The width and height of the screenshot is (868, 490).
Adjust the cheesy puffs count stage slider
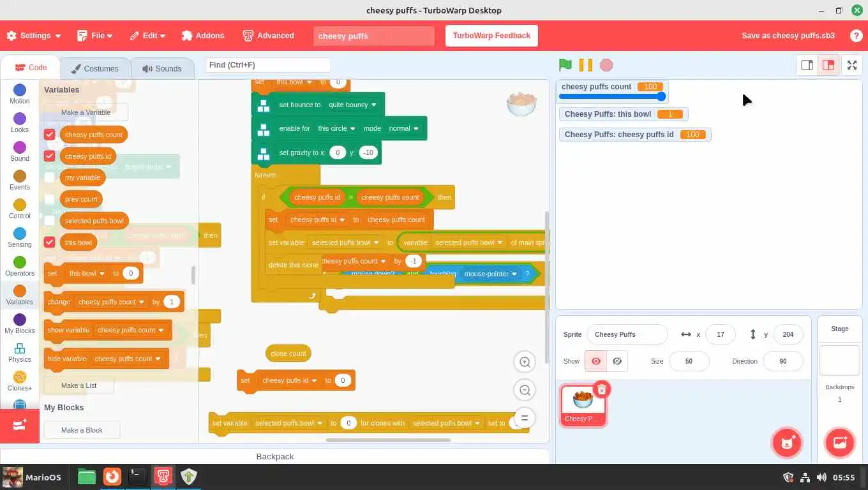click(613, 96)
